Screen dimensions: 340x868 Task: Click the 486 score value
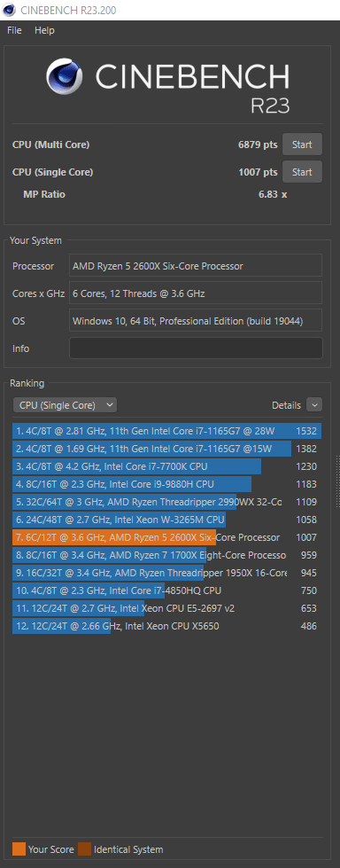pos(308,626)
